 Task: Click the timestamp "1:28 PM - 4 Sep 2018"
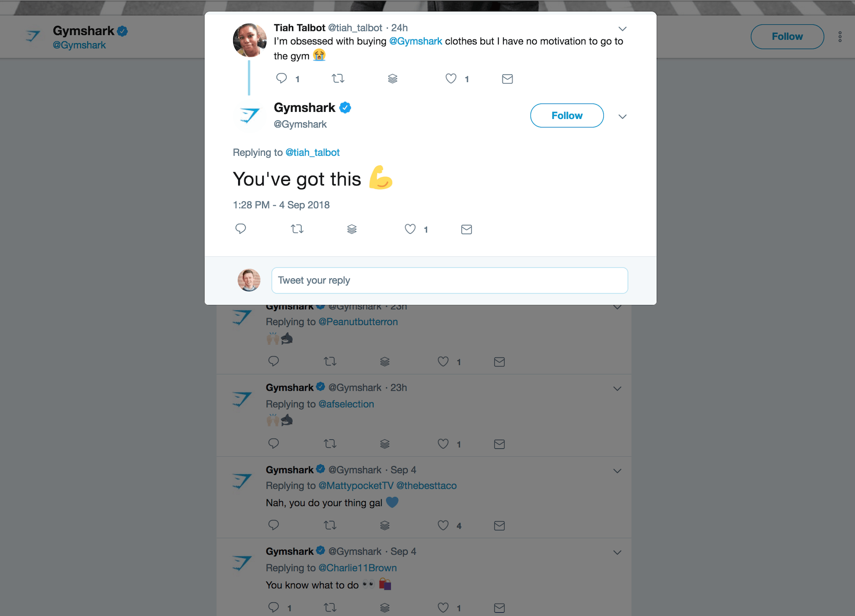tap(281, 205)
